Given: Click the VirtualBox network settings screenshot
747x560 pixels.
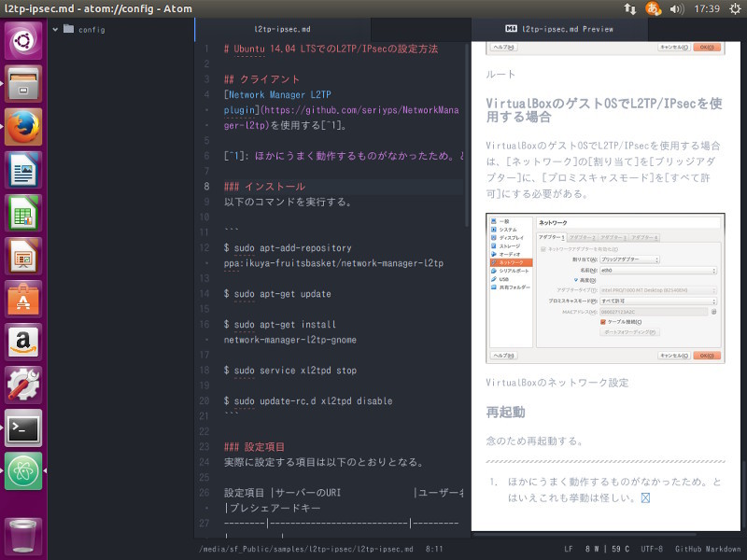Looking at the screenshot, I should (x=605, y=288).
